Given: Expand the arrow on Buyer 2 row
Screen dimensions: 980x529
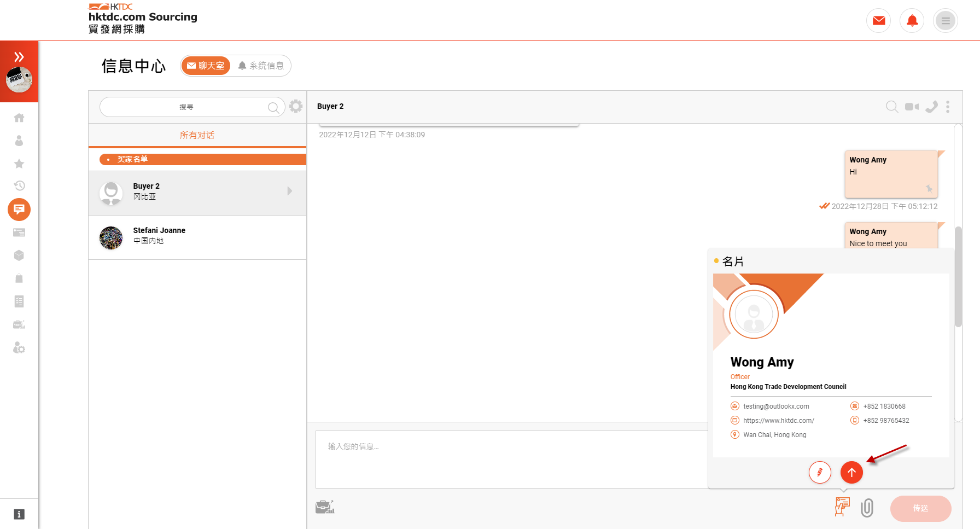Looking at the screenshot, I should (x=290, y=191).
